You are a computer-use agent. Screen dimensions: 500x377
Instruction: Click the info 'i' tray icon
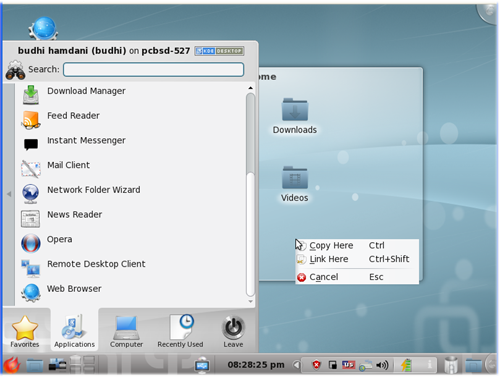[430, 364]
